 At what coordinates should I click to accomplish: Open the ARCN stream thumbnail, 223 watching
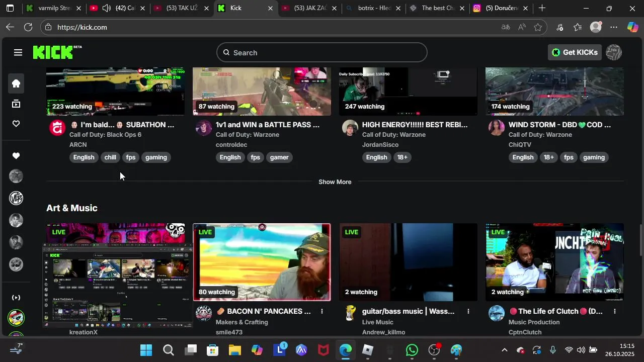coord(115,92)
